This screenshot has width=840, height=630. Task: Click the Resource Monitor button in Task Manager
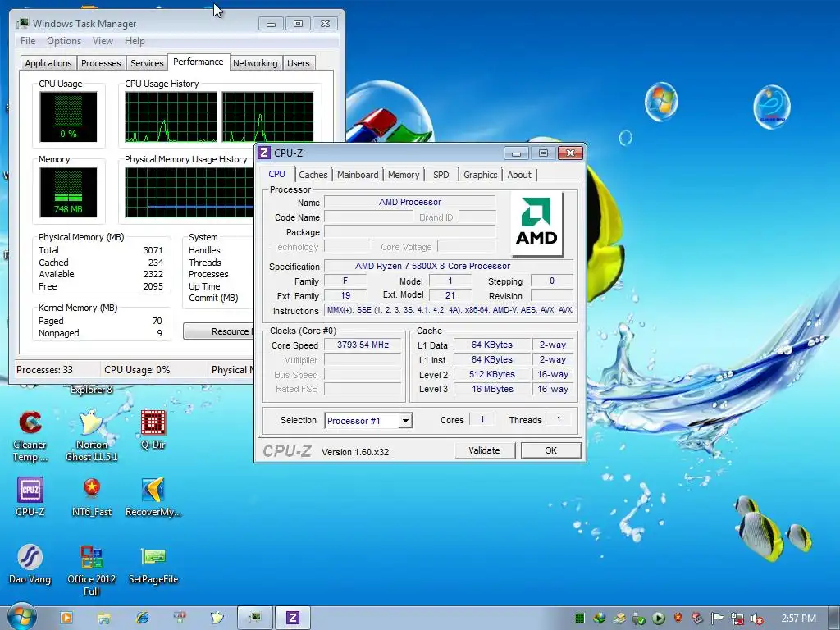click(x=218, y=331)
